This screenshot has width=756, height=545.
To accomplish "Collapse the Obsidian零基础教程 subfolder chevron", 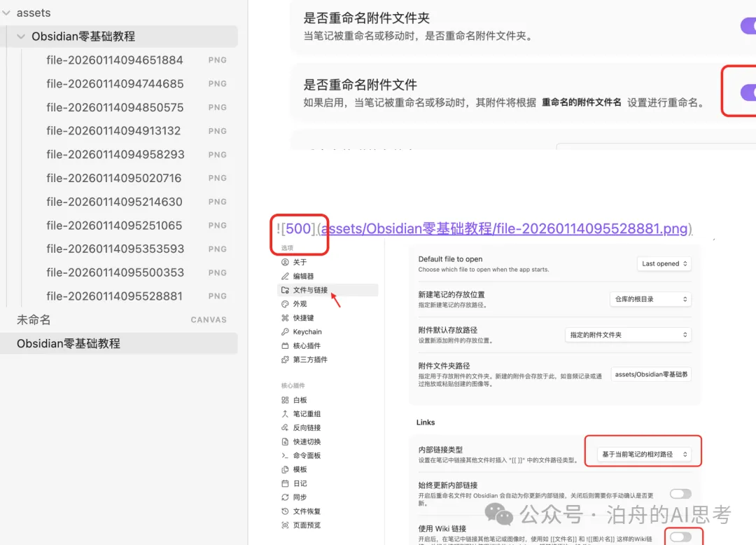I will pos(21,36).
